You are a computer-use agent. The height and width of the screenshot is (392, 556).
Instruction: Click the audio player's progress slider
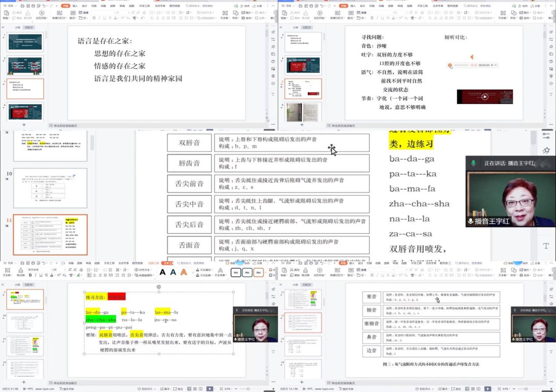pos(461,65)
